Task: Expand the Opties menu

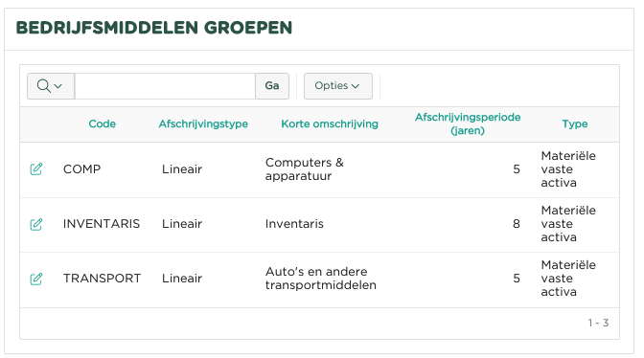Action: pyautogui.click(x=338, y=86)
